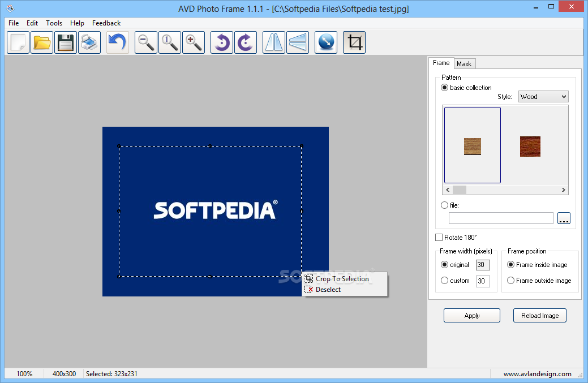588x383 pixels.
Task: Rotate the image clockwise
Action: point(246,42)
